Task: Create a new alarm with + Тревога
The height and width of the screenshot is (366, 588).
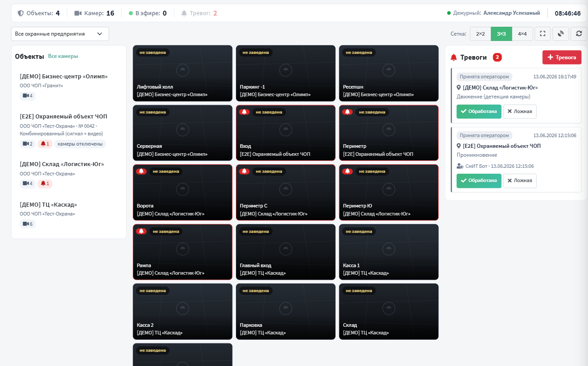Action: coord(562,57)
